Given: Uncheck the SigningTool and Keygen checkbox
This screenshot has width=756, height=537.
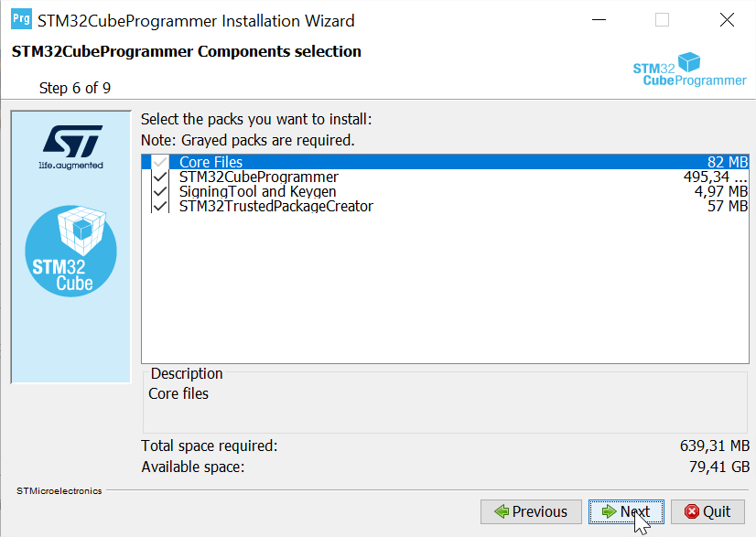Looking at the screenshot, I should [x=161, y=192].
